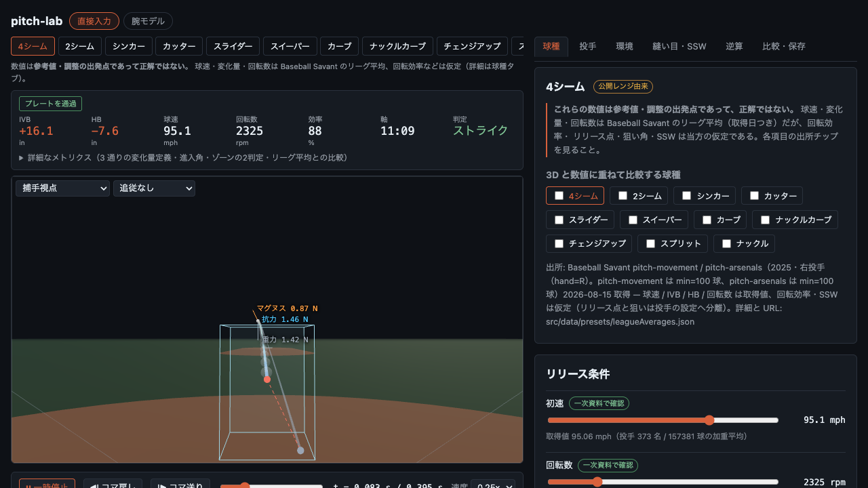Check the スイーパー comparison checkbox
This screenshot has height=488, width=868.
point(633,220)
